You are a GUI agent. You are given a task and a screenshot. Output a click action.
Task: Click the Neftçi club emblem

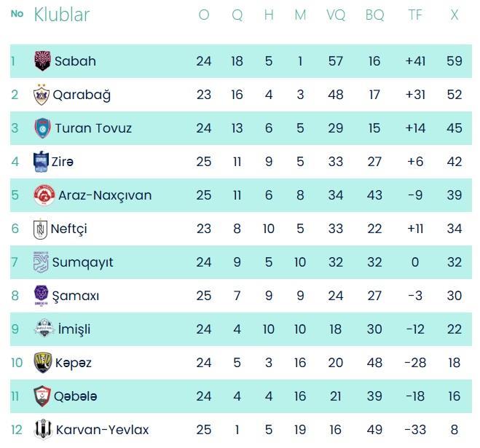41,229
